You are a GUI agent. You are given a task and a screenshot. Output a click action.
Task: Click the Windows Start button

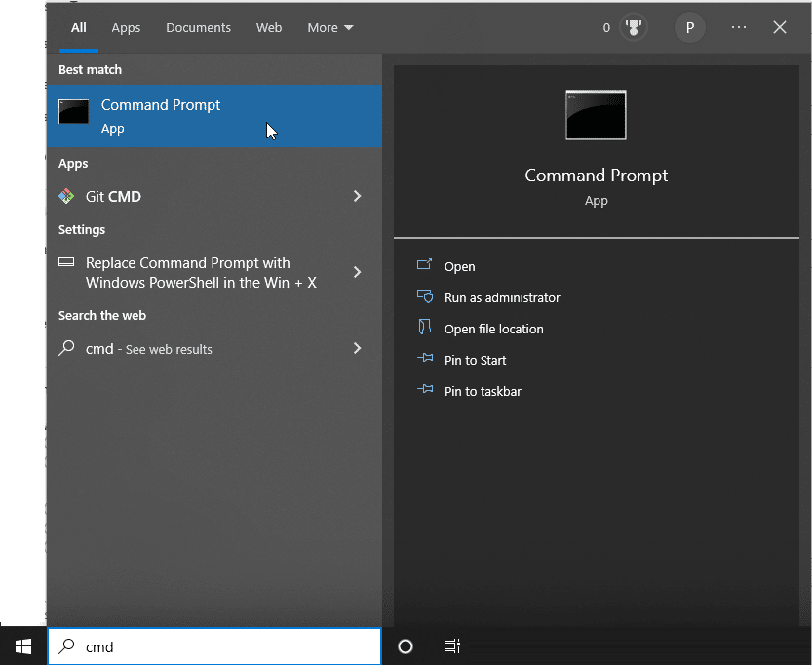[x=23, y=646]
